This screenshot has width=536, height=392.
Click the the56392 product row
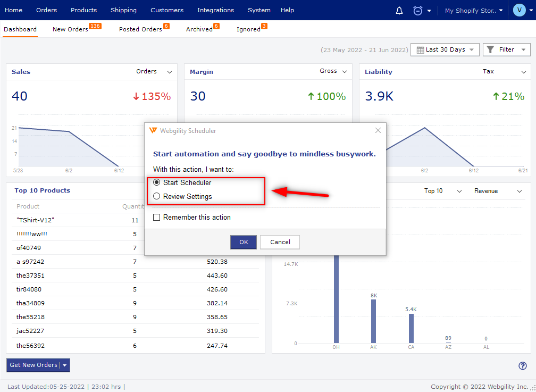(136, 346)
